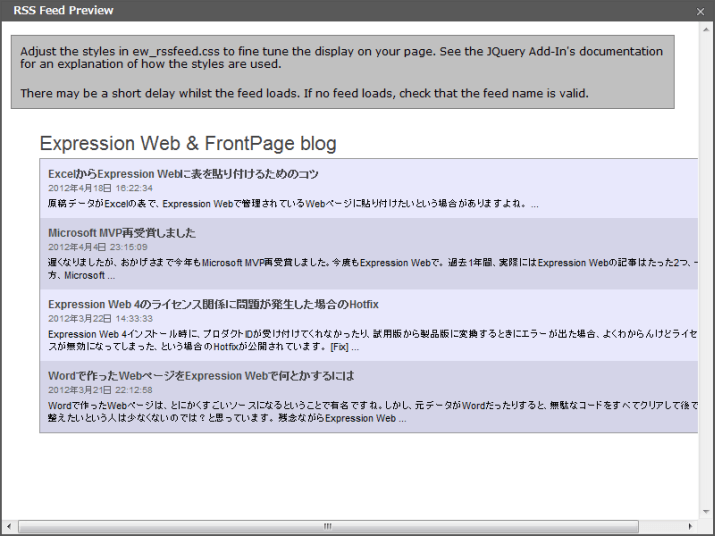Click the ew_rssfeed.css styles instruction text
715x536 pixels.
[x=341, y=57]
